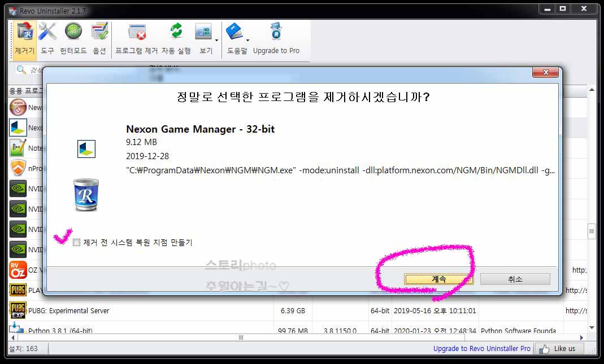This screenshot has width=604, height=364.
Task: Click the horizontal scrollbar right arrow
Action: tap(581, 338)
